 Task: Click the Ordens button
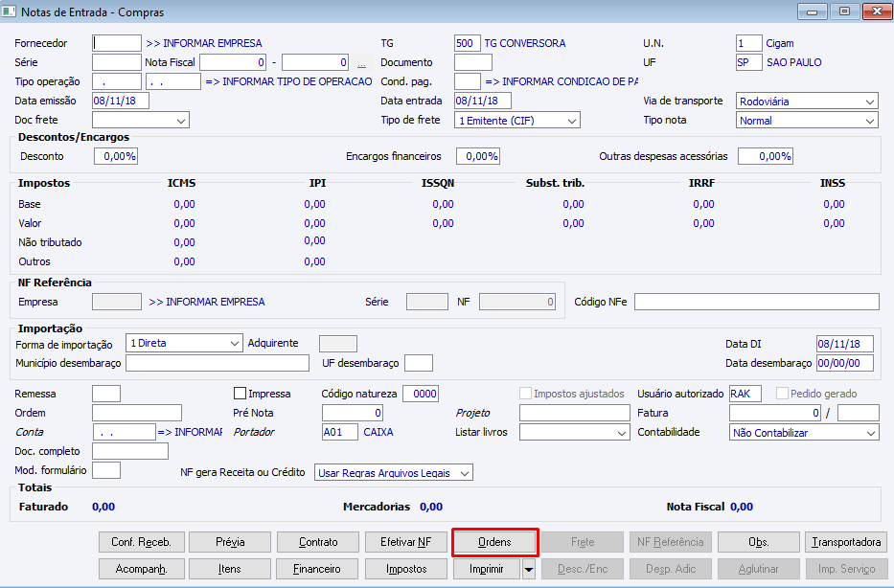tap(494, 542)
